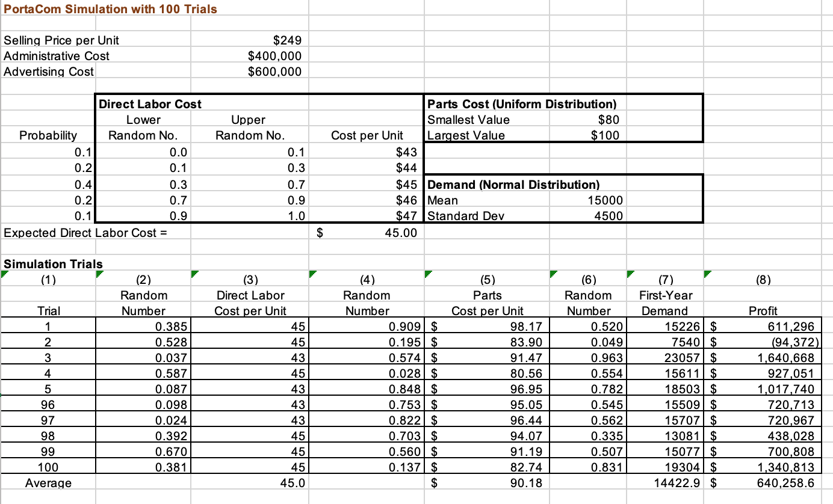Click the green comment indicator on column header (5)
This screenshot has width=833, height=504.
point(428,275)
